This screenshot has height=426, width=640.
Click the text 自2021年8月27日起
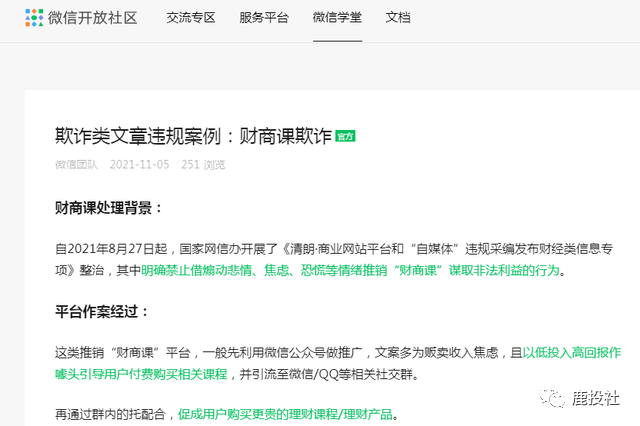(x=111, y=248)
